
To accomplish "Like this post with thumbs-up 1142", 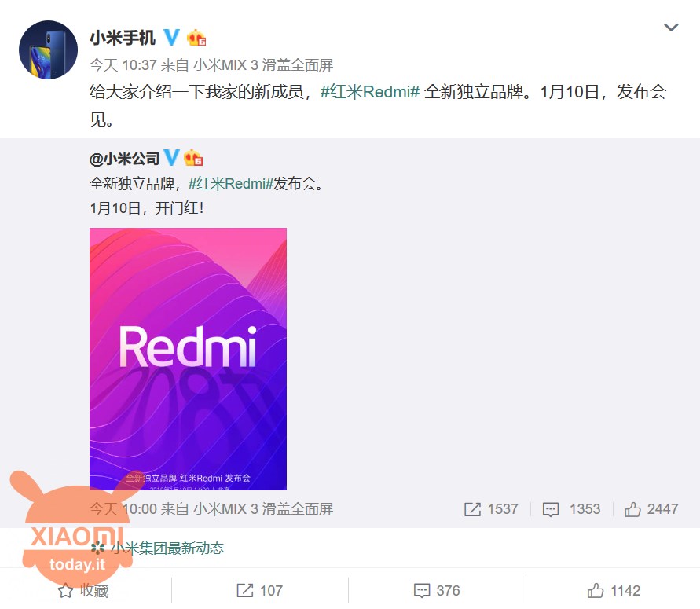I will [x=614, y=591].
